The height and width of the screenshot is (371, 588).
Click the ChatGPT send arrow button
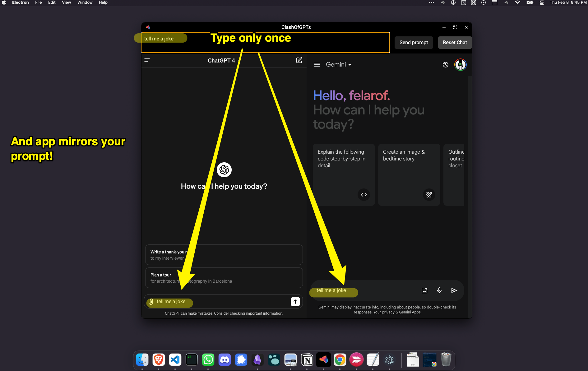coord(295,301)
